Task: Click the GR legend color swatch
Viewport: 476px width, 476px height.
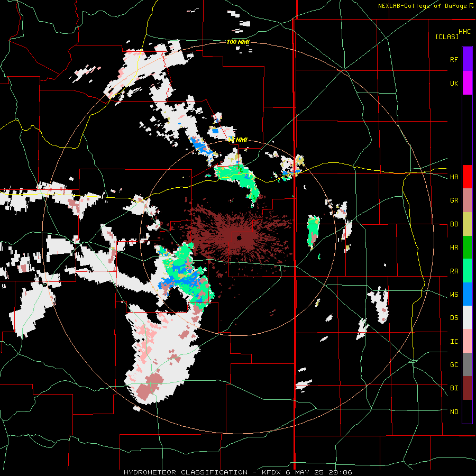Action: pos(467,200)
